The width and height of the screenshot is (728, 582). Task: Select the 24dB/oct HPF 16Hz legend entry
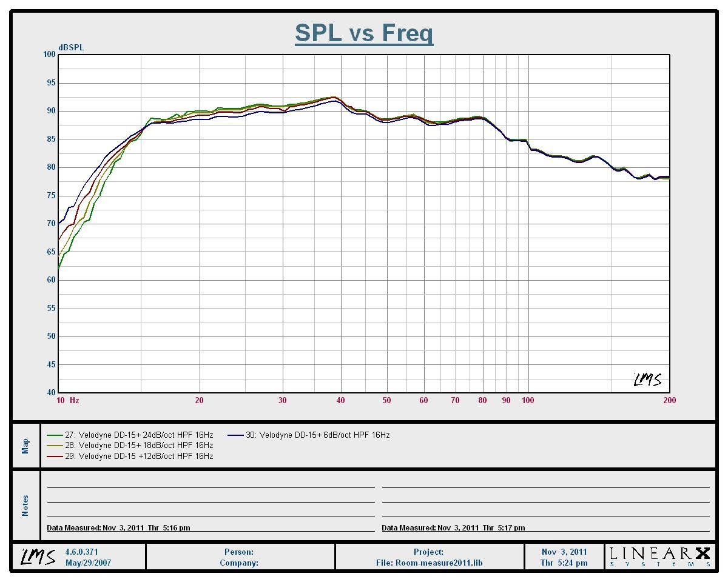[139, 435]
